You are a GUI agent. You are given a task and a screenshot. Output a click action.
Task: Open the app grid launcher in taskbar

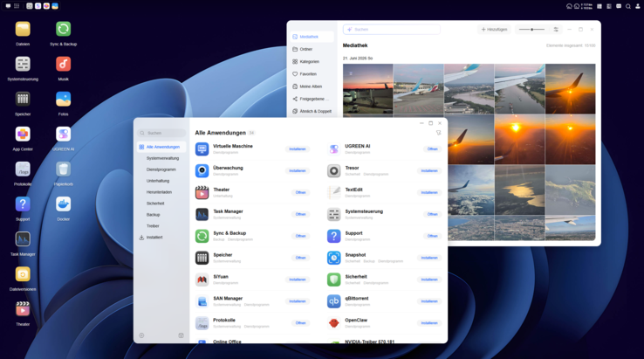click(17, 6)
